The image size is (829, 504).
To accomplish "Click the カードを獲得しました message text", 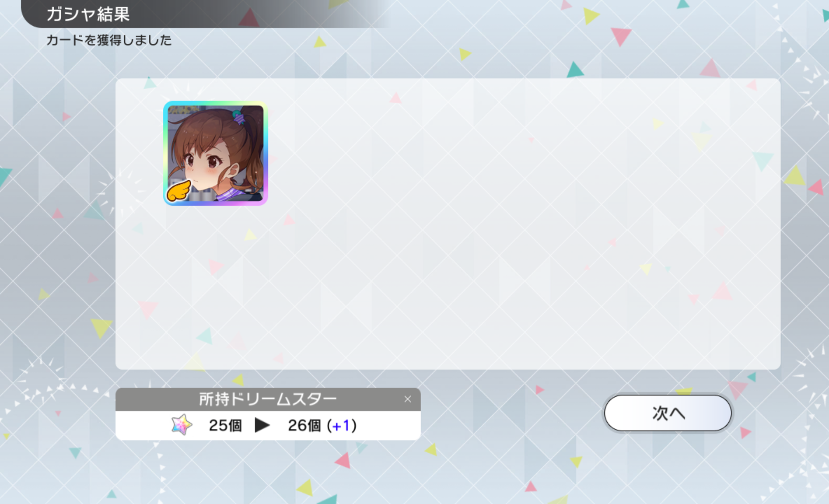I will pos(109,40).
